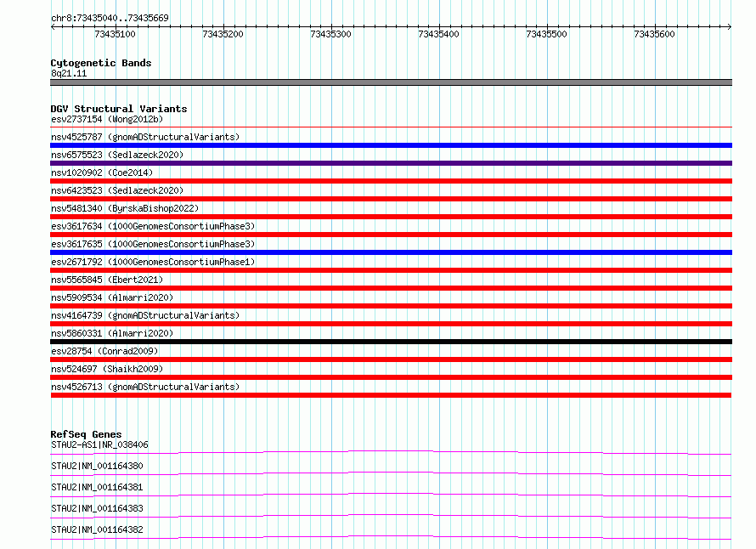Select the nsv4525787 gnomAD blue variant bar
The image size is (756, 549).
point(391,145)
